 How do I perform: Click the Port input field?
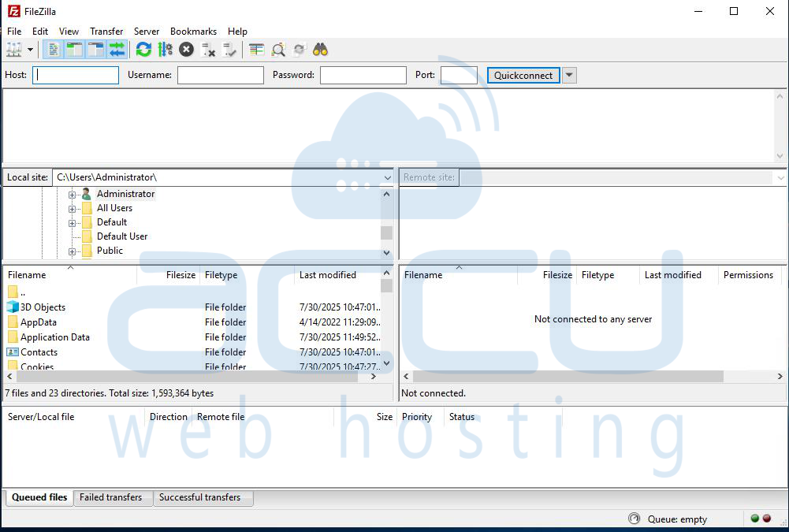pyautogui.click(x=459, y=76)
